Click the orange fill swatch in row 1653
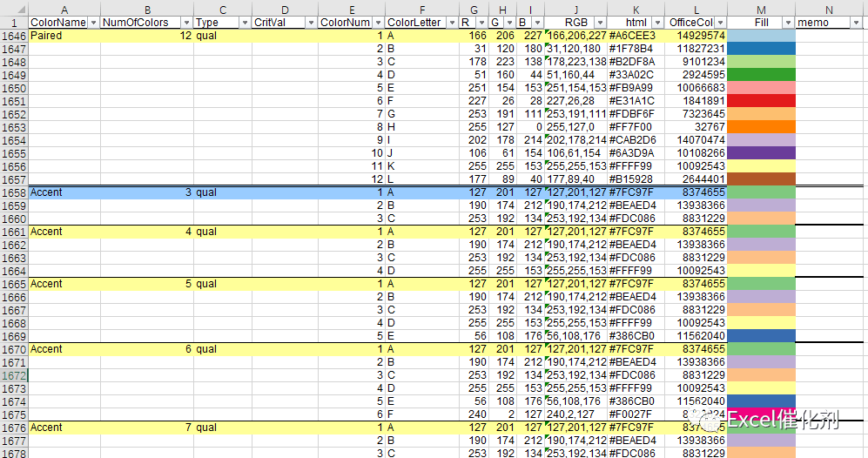868x458 pixels. pyautogui.click(x=761, y=127)
